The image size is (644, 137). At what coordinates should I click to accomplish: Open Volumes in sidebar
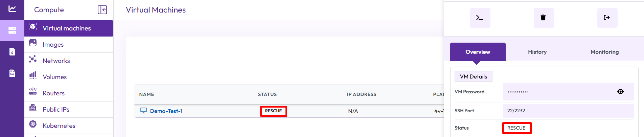point(54,77)
